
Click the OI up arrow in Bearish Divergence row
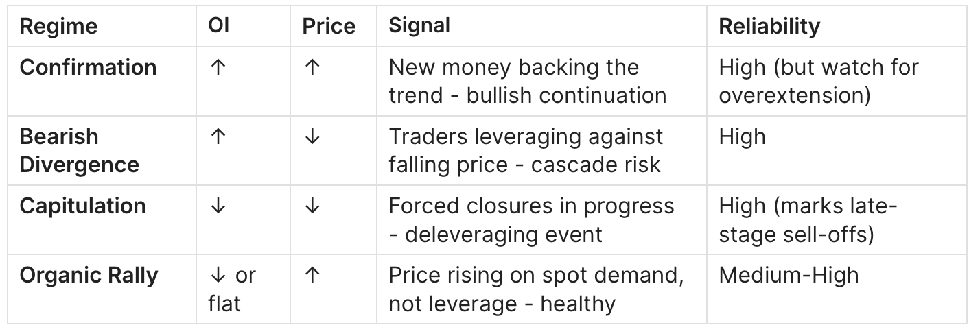point(218,136)
